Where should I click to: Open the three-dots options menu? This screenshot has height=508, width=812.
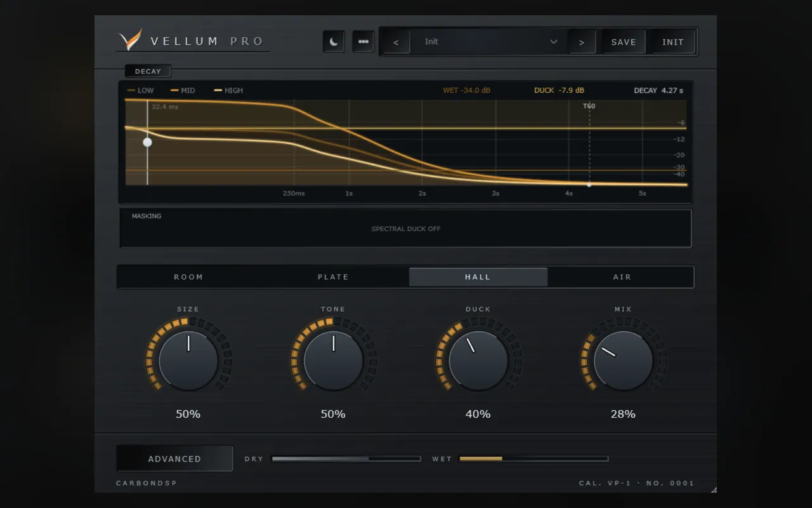click(363, 42)
